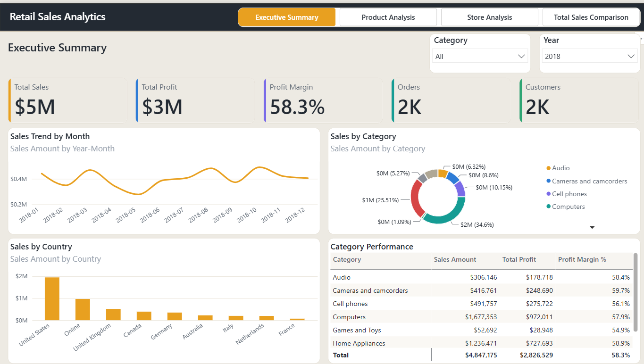Screen dimensions: 644x364
Task: Click the Total Profit card
Action: (195, 101)
